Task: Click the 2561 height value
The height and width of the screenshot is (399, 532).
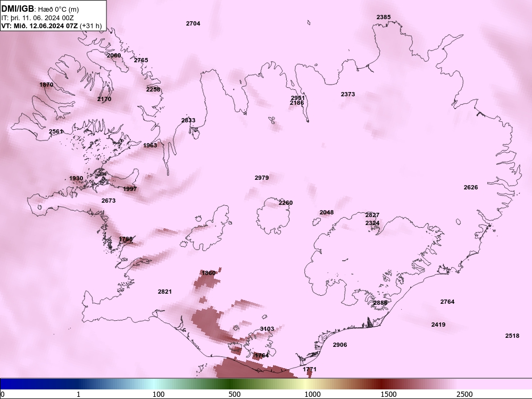Action: [56, 131]
